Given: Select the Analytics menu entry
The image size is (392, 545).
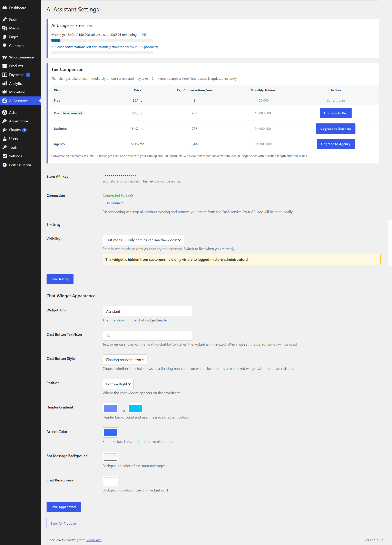Looking at the screenshot, I should click(x=20, y=83).
